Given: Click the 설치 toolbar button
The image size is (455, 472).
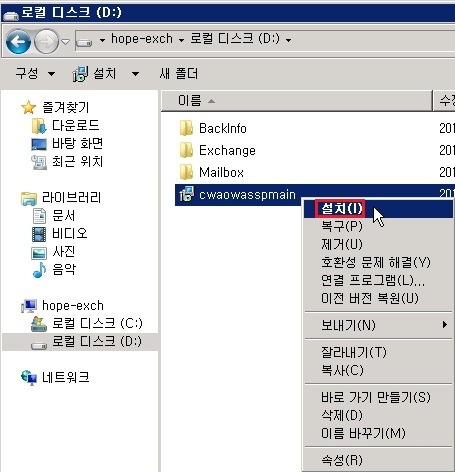Looking at the screenshot, I should click(94, 73).
